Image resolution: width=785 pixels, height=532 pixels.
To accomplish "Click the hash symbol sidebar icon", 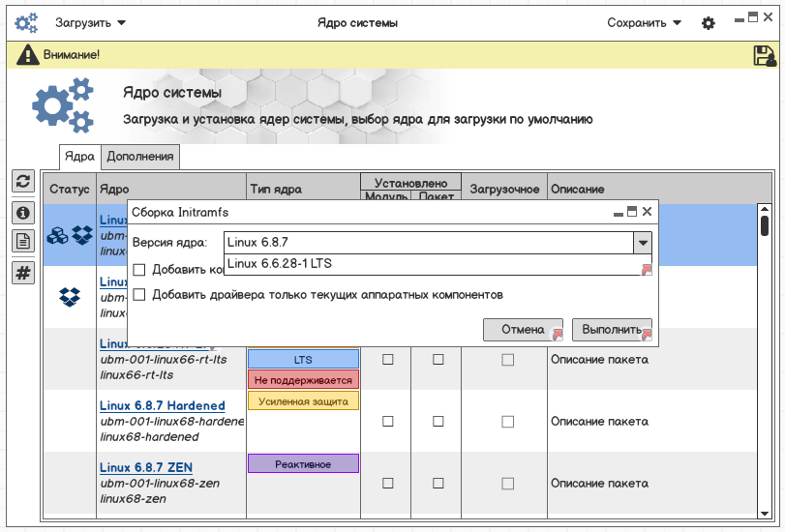I will point(23,273).
